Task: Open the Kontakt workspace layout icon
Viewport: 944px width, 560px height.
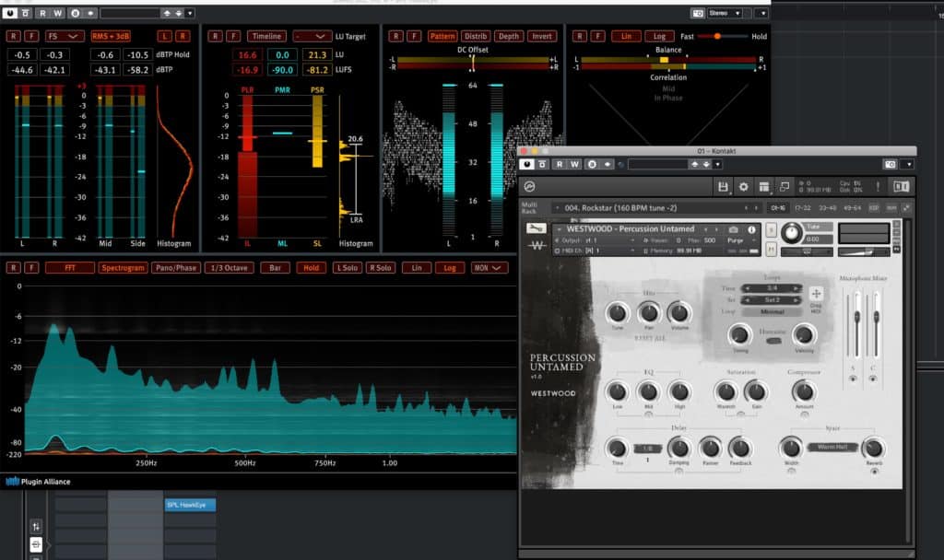Action: (763, 187)
